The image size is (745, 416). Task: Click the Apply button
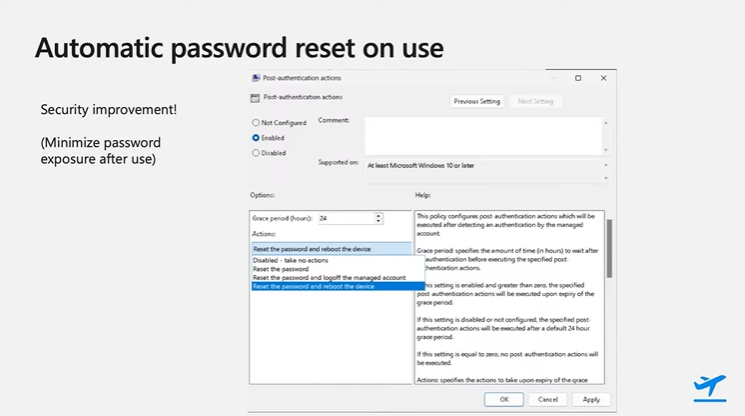pos(591,399)
